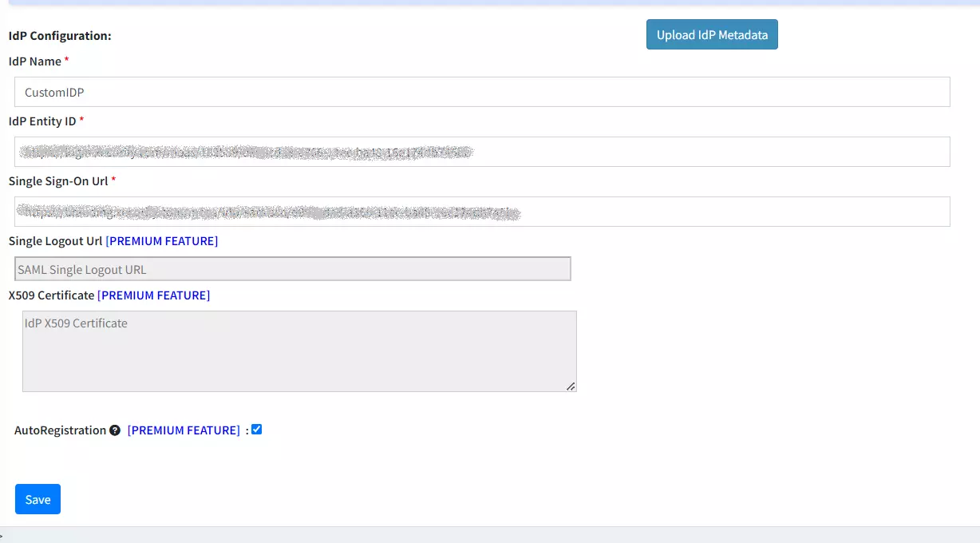980x543 pixels.
Task: Focus the IdP Entity ID input field
Action: (x=482, y=152)
